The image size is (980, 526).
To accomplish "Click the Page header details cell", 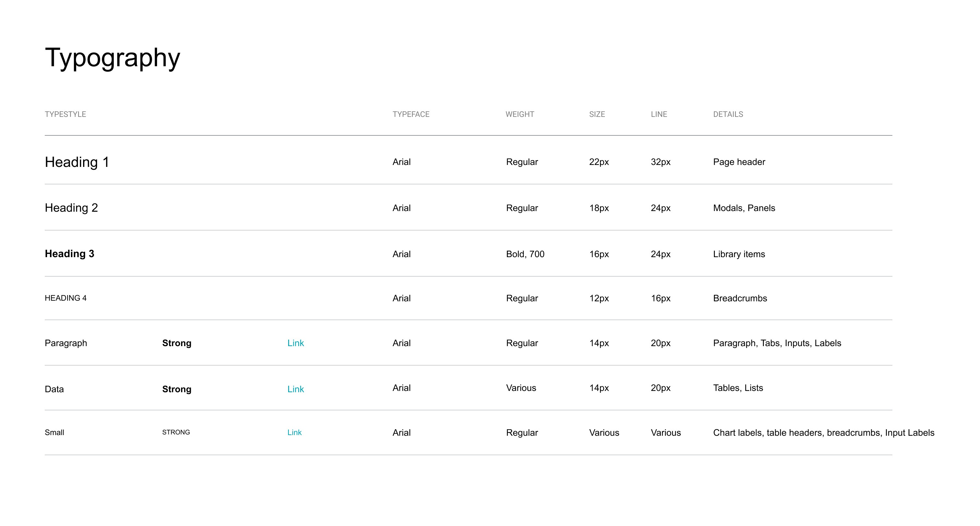I will pyautogui.click(x=739, y=162).
